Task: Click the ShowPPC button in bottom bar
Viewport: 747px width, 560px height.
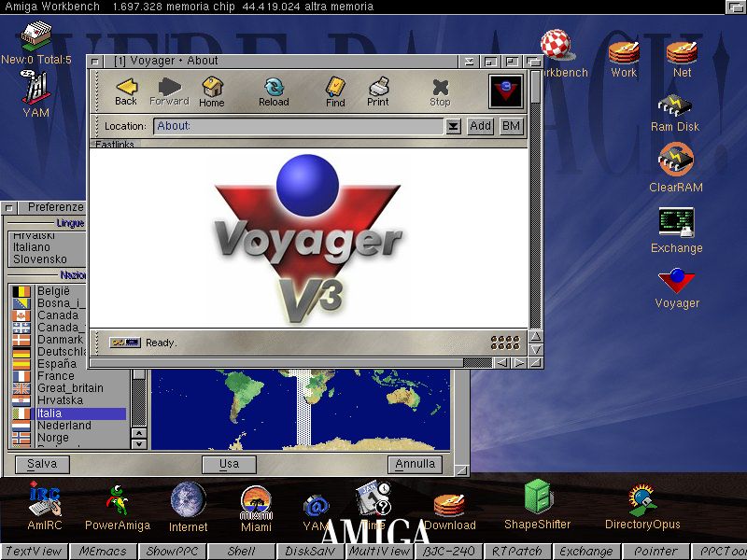Action: 172,552
